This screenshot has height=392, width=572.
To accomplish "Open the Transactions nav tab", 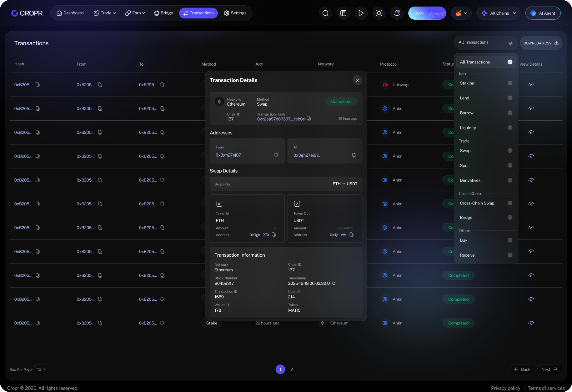I will (198, 13).
